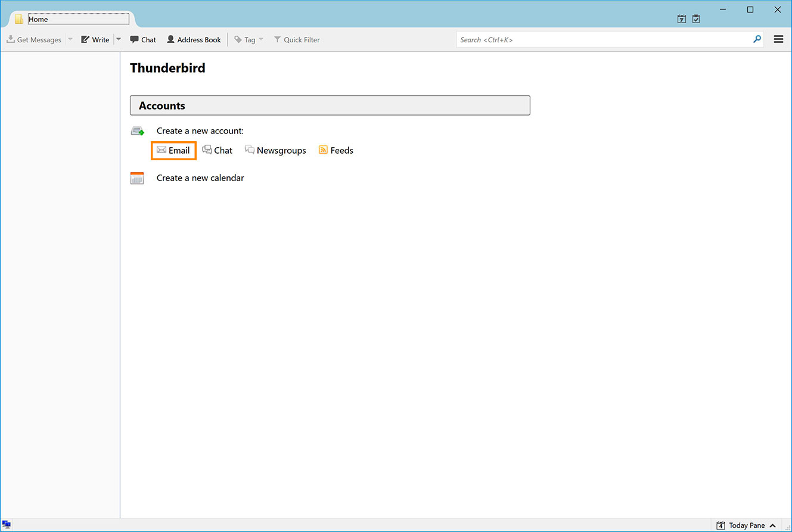Maximize the Thunderbird window

tap(750, 9)
